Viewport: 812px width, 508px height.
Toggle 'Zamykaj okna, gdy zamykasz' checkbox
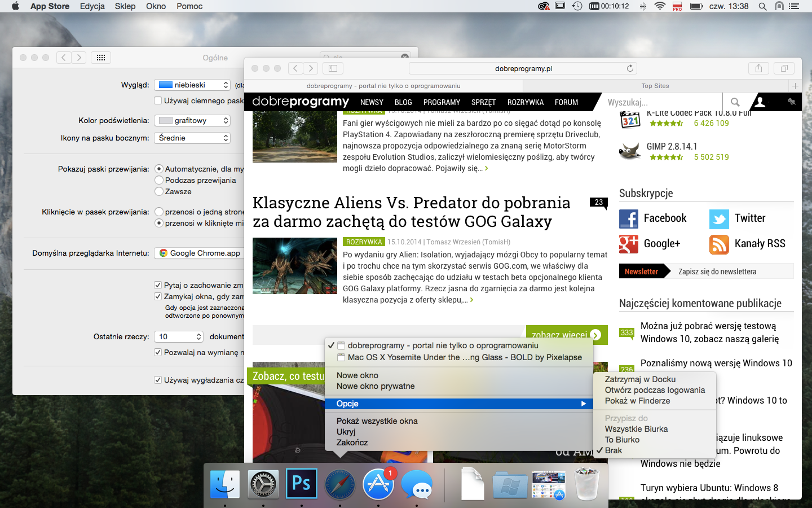click(158, 296)
